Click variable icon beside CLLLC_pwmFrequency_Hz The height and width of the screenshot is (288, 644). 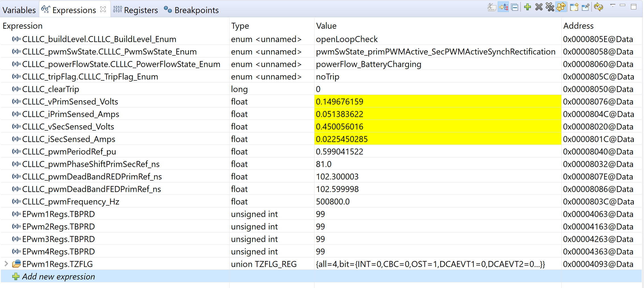(x=16, y=201)
